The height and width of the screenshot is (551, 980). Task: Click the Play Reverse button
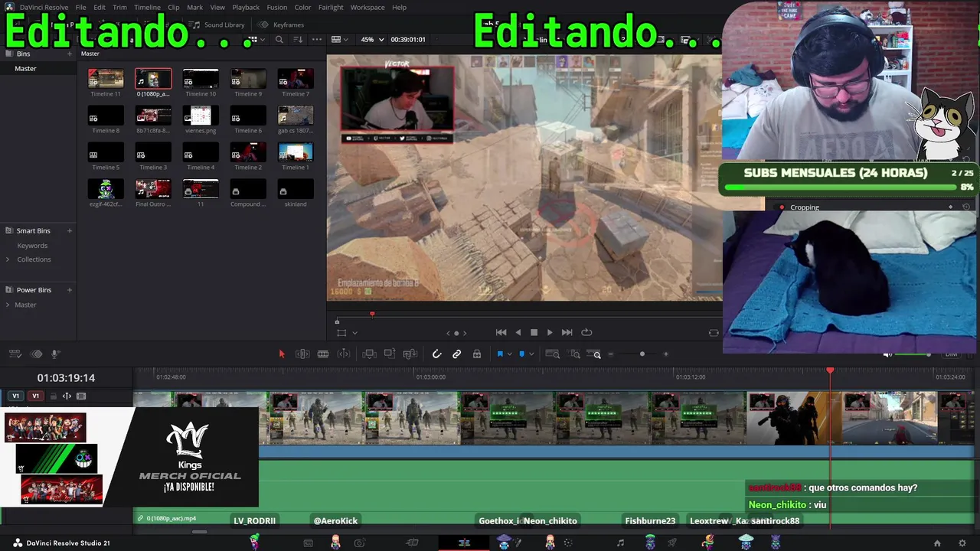click(x=518, y=332)
